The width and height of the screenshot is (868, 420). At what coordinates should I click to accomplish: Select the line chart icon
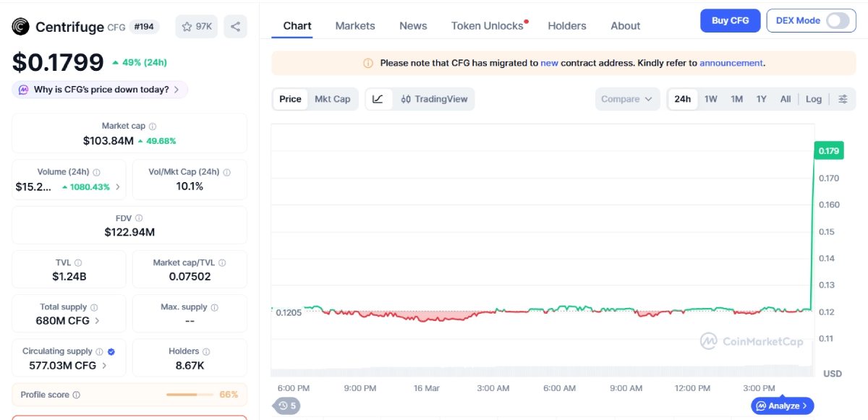[378, 99]
